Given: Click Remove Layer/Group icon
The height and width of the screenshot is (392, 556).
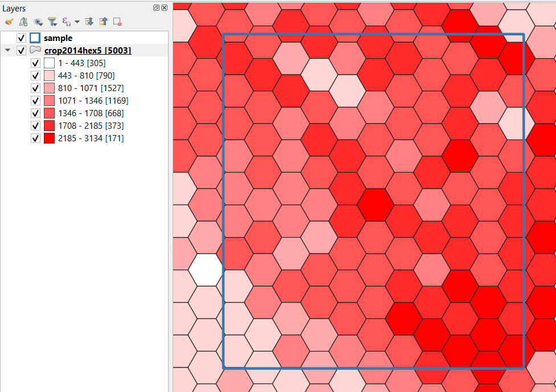Looking at the screenshot, I should point(117,22).
